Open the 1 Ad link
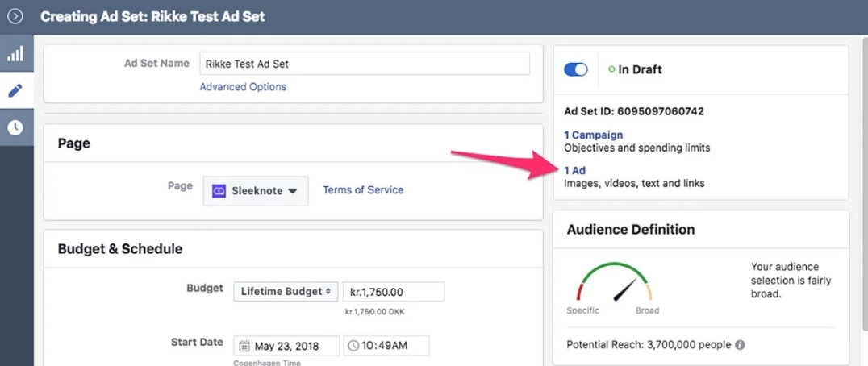The image size is (868, 366). (x=574, y=170)
